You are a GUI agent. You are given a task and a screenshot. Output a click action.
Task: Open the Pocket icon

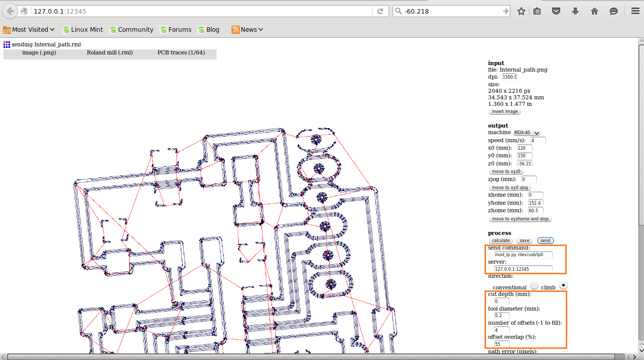point(556,11)
